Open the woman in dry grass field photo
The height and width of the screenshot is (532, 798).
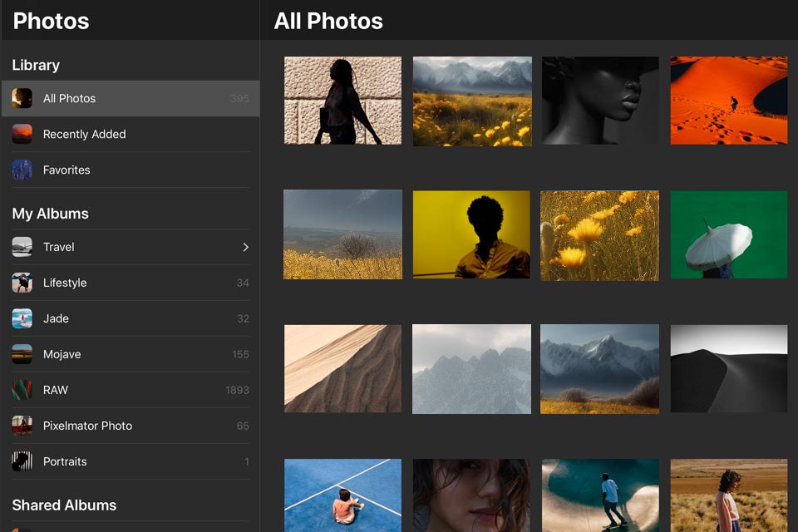[729, 495]
